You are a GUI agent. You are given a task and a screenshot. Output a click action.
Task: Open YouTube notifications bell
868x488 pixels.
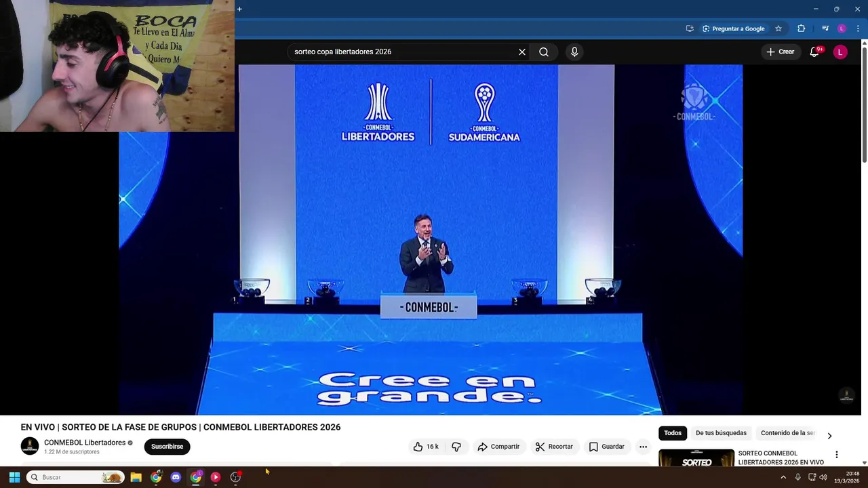814,52
